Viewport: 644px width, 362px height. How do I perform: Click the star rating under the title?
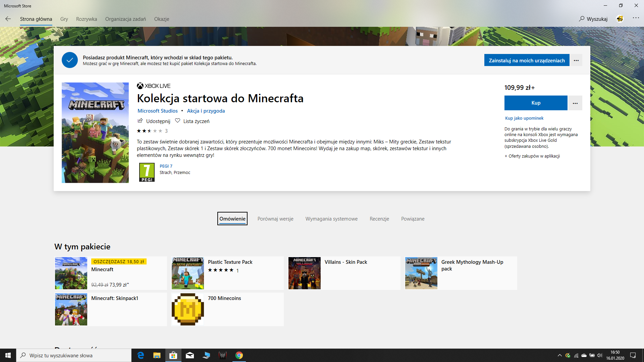[x=150, y=131]
